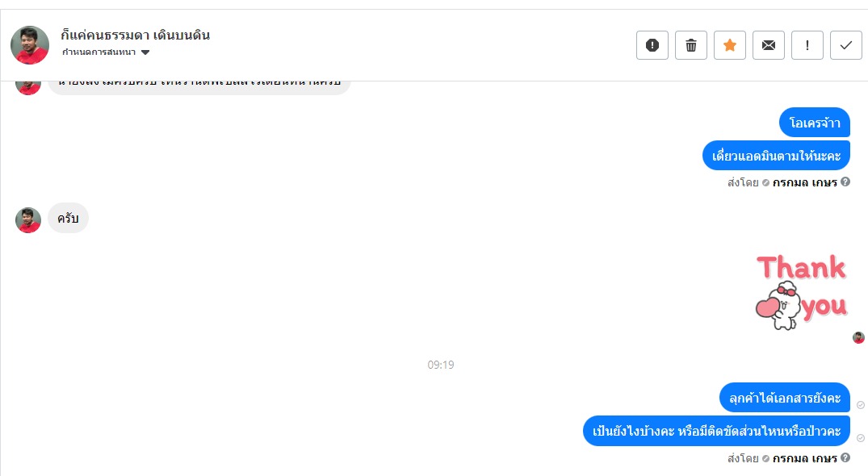Open the contact name ก็แค่คนธรรมดา เดินบนดิน
The image size is (868, 476).
(x=135, y=35)
